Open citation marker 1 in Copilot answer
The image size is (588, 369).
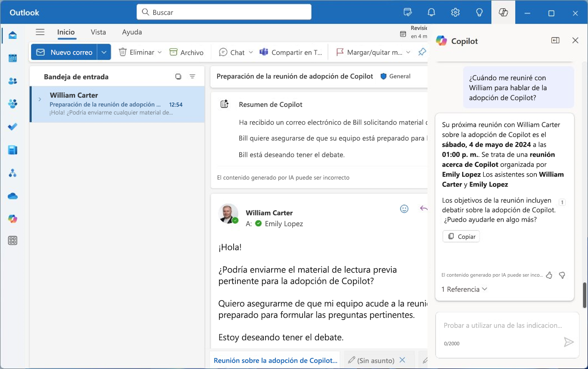coord(562,202)
